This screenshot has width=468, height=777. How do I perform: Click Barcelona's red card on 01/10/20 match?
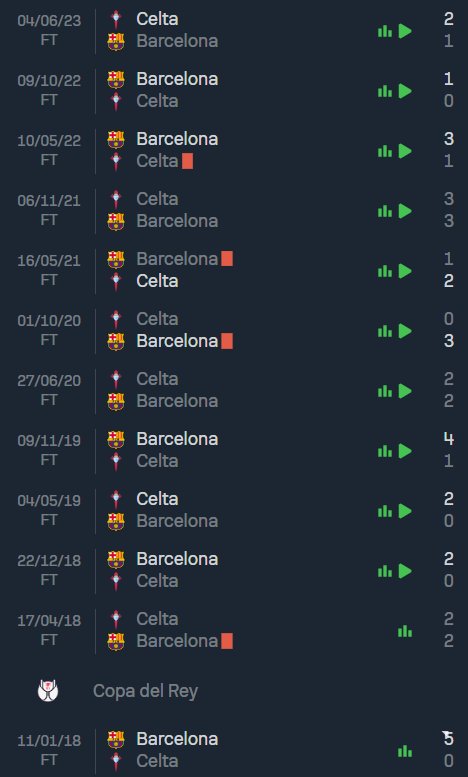coord(227,341)
